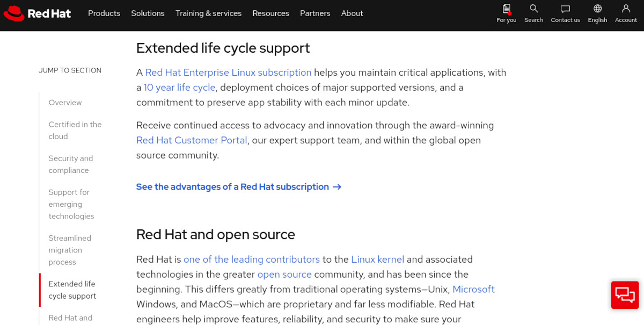The width and height of the screenshot is (644, 325).
Task: Click the About navigation item
Action: point(352,13)
